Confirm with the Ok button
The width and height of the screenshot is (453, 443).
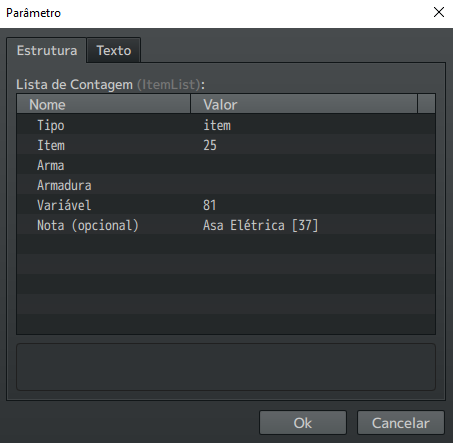[303, 423]
